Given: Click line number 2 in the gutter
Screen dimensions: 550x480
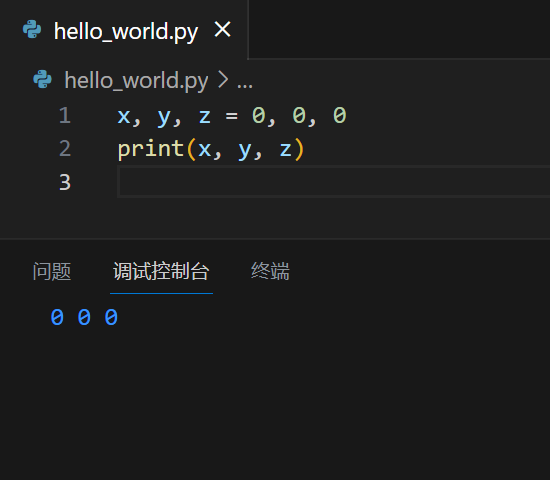Looking at the screenshot, I should pos(65,148).
